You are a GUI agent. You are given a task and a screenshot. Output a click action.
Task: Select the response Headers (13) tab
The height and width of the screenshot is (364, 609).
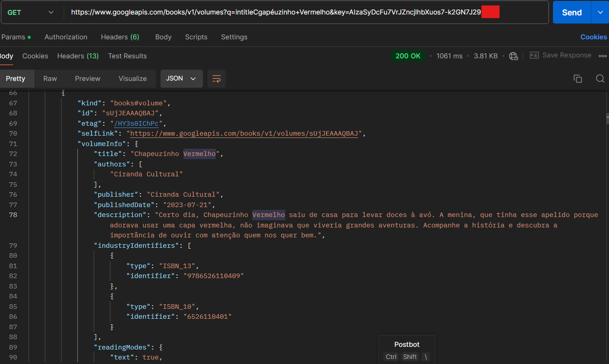[x=78, y=56]
